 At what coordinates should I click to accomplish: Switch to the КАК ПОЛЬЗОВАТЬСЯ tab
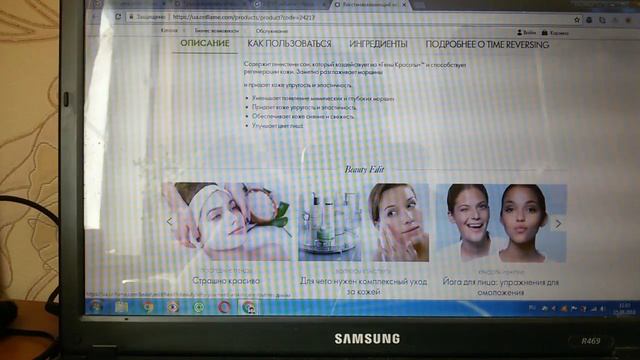(289, 44)
